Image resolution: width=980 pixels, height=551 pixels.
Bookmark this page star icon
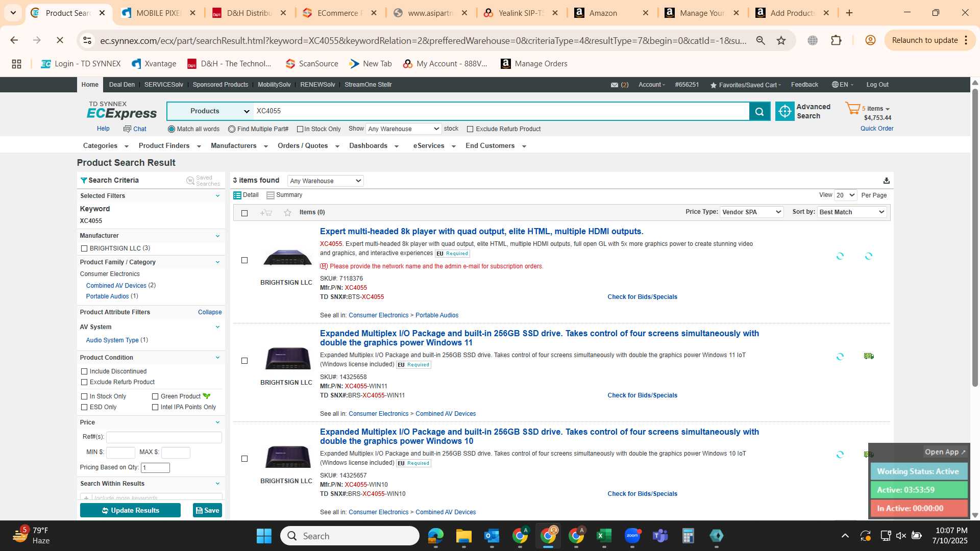[781, 40]
